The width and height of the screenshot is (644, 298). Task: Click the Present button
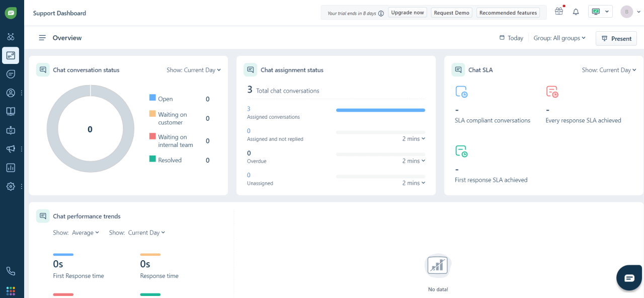click(x=616, y=38)
